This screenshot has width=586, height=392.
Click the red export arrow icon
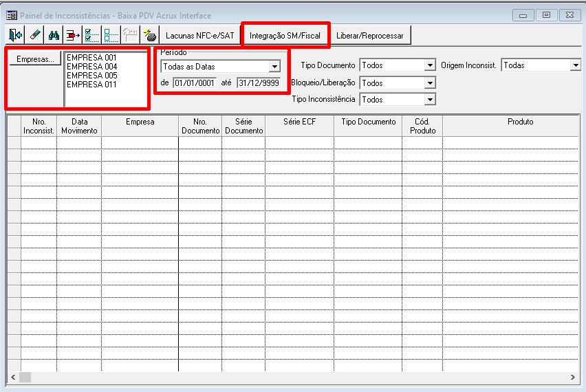73,35
